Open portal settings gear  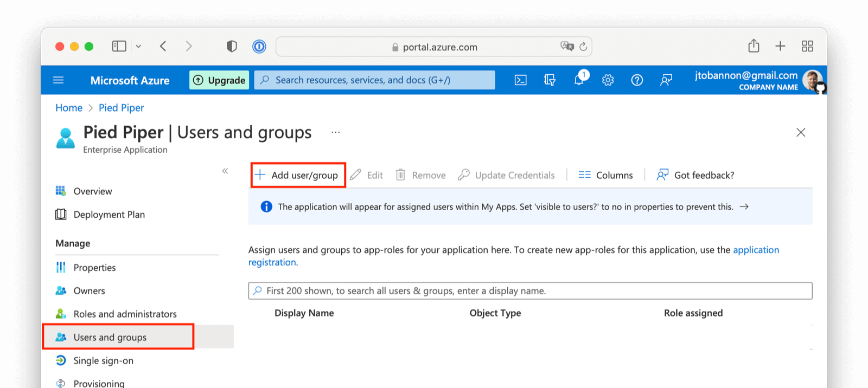click(608, 80)
